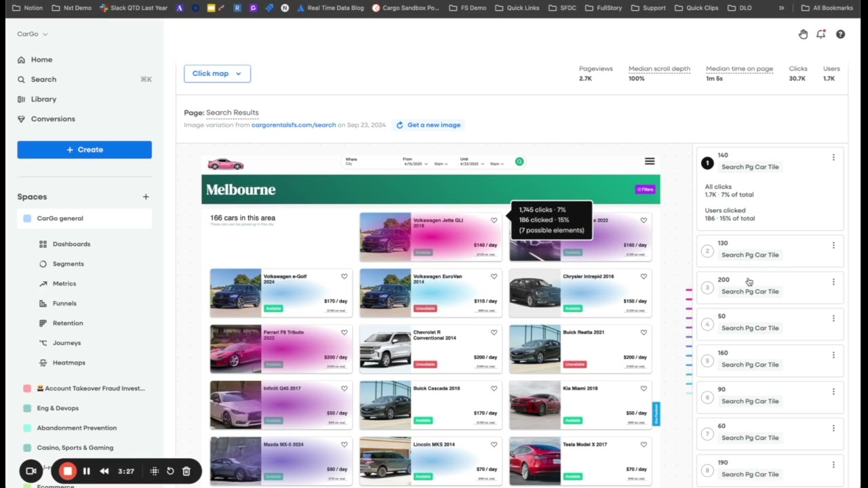Image resolution: width=868 pixels, height=488 pixels.
Task: Expand ranked element number 2
Action: click(x=770, y=251)
